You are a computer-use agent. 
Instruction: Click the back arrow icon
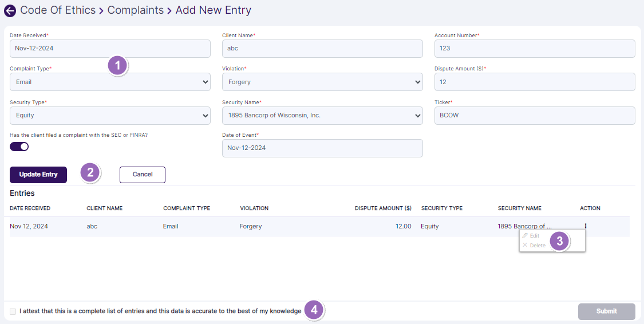pyautogui.click(x=10, y=11)
